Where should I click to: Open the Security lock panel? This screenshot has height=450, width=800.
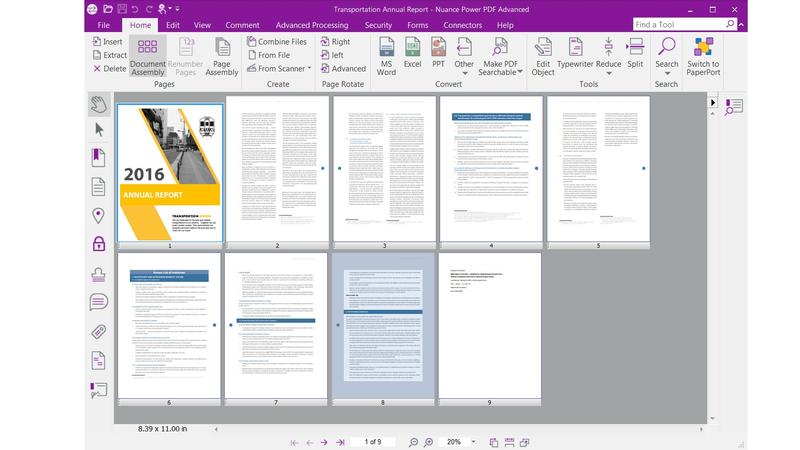coord(98,244)
